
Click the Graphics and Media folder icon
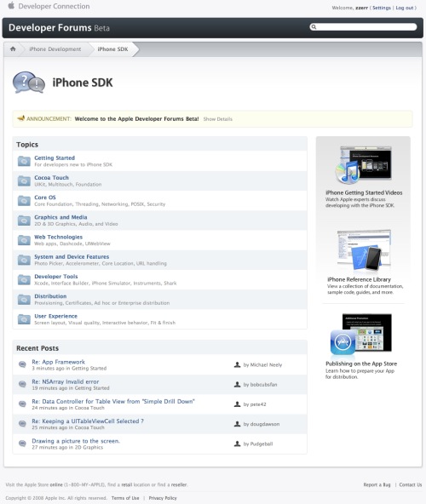coord(24,220)
